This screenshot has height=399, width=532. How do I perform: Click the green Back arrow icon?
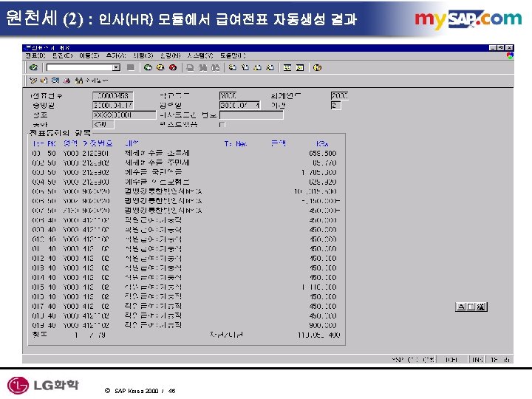click(x=148, y=67)
